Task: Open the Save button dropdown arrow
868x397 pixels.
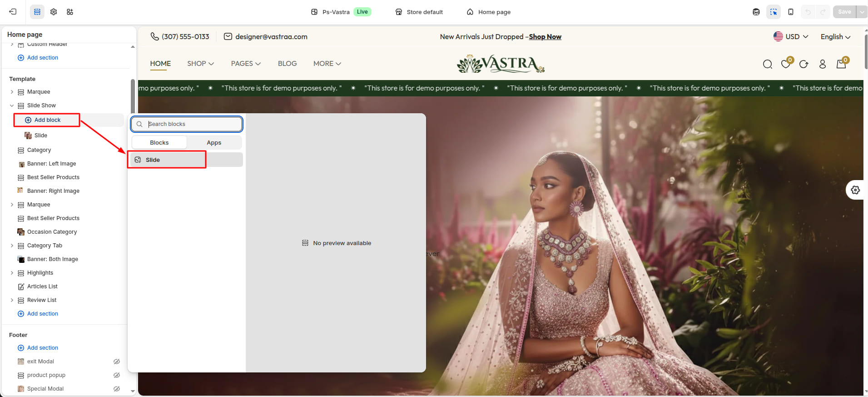Action: tap(862, 12)
